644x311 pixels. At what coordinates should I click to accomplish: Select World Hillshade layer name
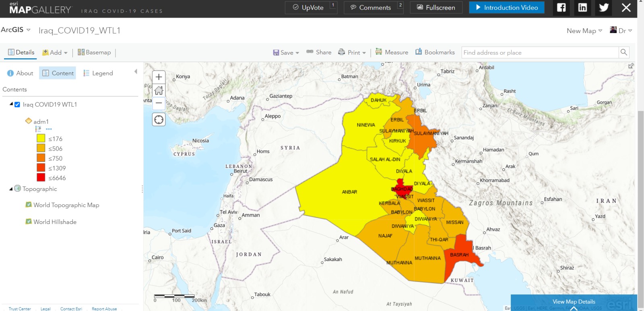click(x=55, y=222)
